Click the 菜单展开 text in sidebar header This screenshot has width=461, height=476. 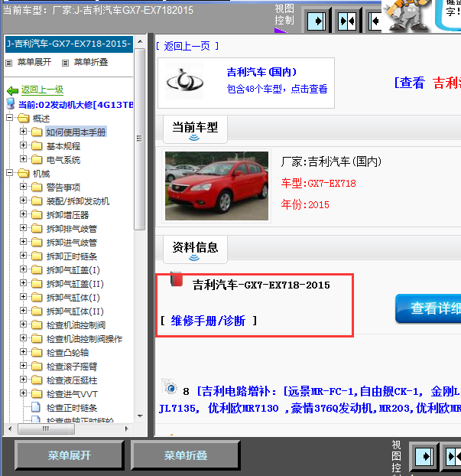tap(34, 62)
